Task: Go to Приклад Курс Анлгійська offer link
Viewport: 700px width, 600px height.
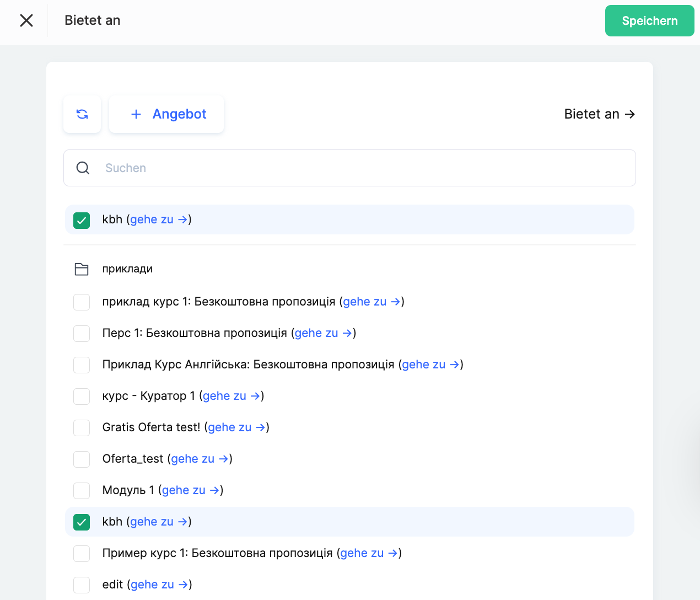Action: tap(430, 365)
